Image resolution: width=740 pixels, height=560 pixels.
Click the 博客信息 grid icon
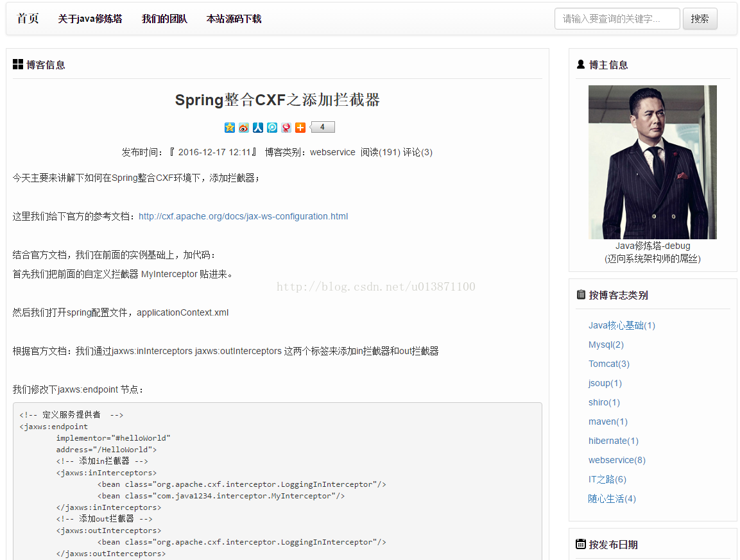pyautogui.click(x=18, y=64)
